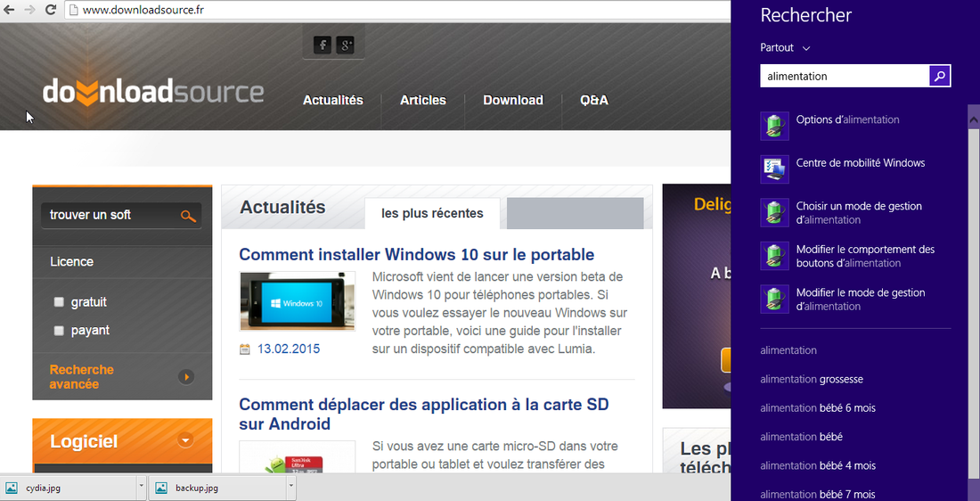Viewport: 980px width, 501px height.
Task: Select the 'alimentation bébé 4 mois' suggestion
Action: (x=818, y=465)
